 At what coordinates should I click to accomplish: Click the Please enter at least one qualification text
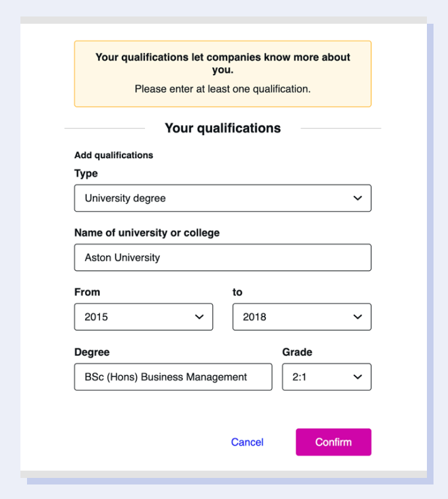(x=223, y=89)
